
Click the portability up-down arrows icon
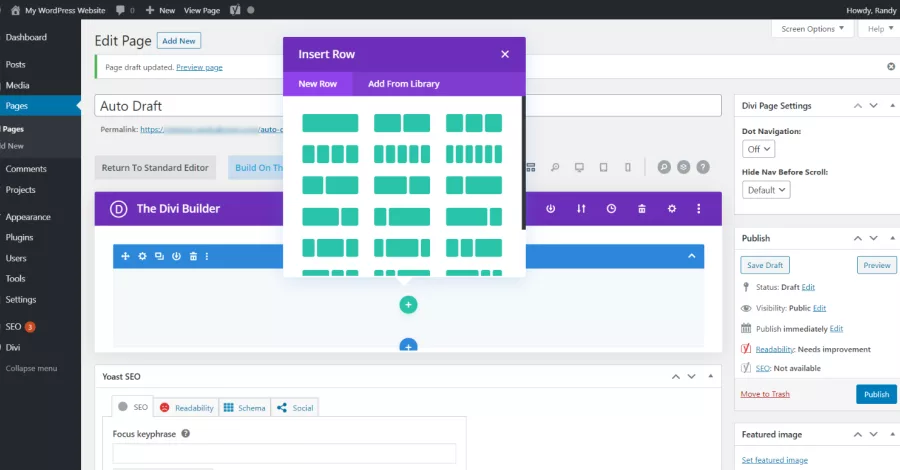tap(581, 208)
